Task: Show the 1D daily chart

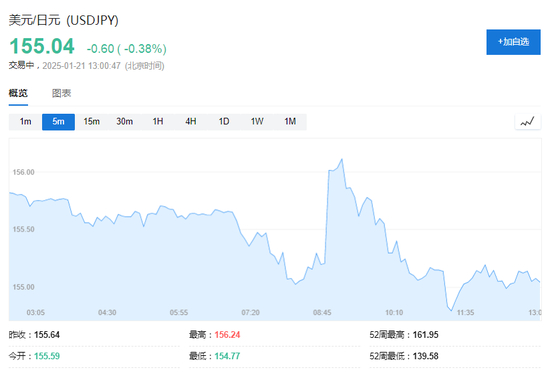Action: pos(224,122)
